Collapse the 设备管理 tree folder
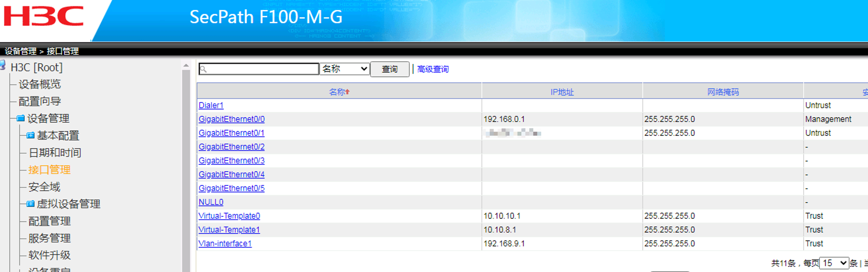Image resolution: width=868 pixels, height=272 pixels. pos(20,118)
